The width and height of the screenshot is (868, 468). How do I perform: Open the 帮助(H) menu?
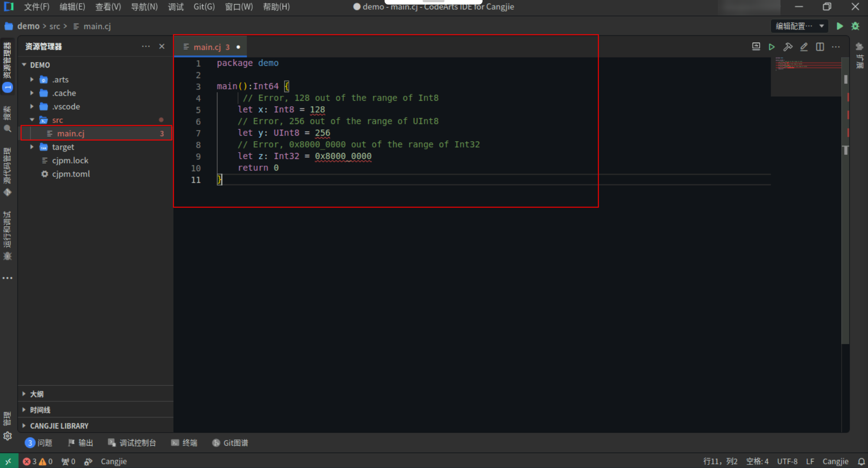[x=276, y=7]
